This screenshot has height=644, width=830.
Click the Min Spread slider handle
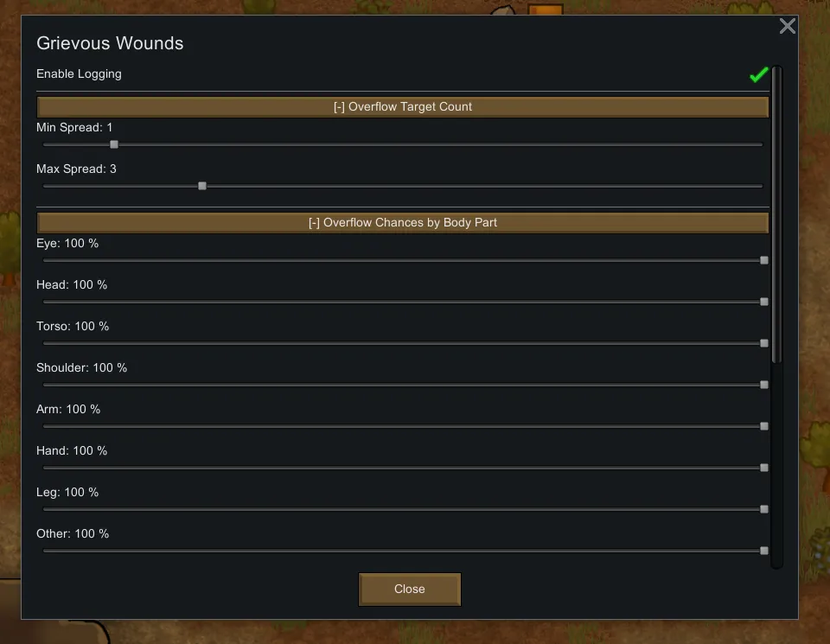pos(114,144)
